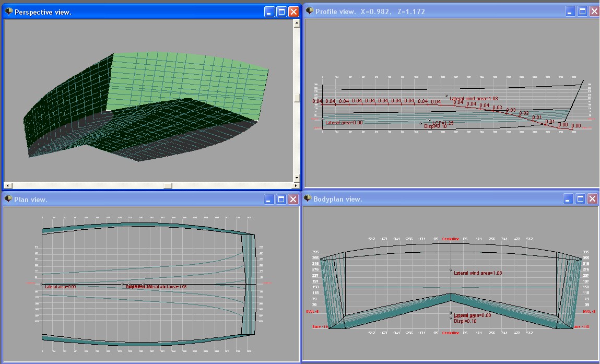Maximize the Plan view window
The width and height of the screenshot is (600, 364).
point(281,199)
